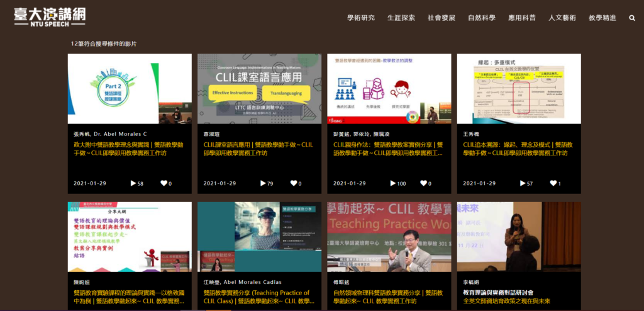Open the search magnifier icon
Image resolution: width=644 pixels, height=311 pixels.
point(631,18)
